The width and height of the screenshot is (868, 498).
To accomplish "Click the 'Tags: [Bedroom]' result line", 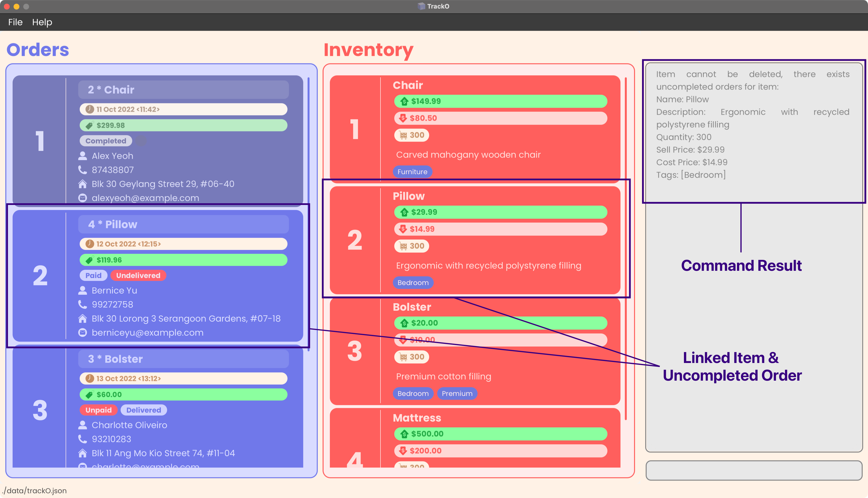I will pyautogui.click(x=691, y=175).
